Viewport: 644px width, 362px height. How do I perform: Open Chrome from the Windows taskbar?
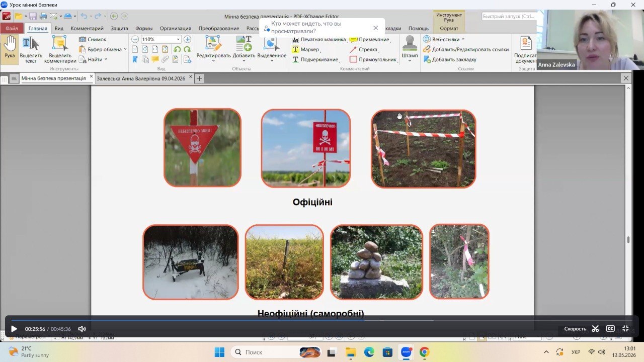click(x=424, y=352)
